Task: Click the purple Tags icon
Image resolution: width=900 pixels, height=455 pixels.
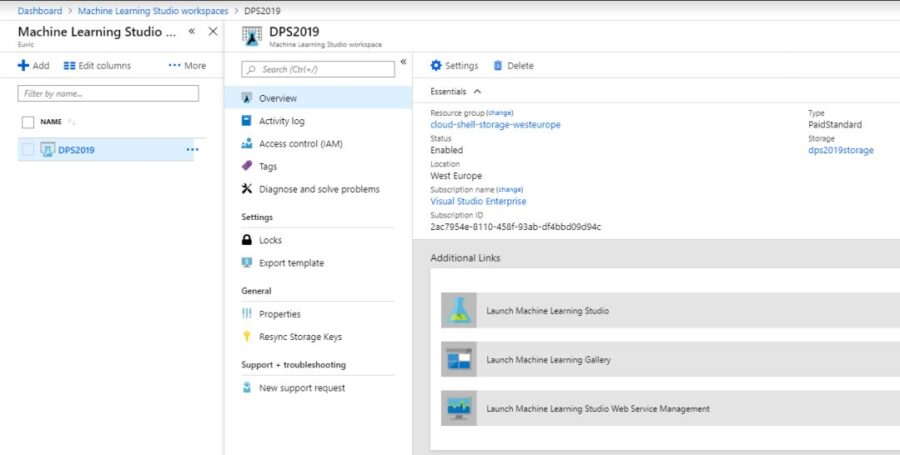Action: (x=247, y=166)
